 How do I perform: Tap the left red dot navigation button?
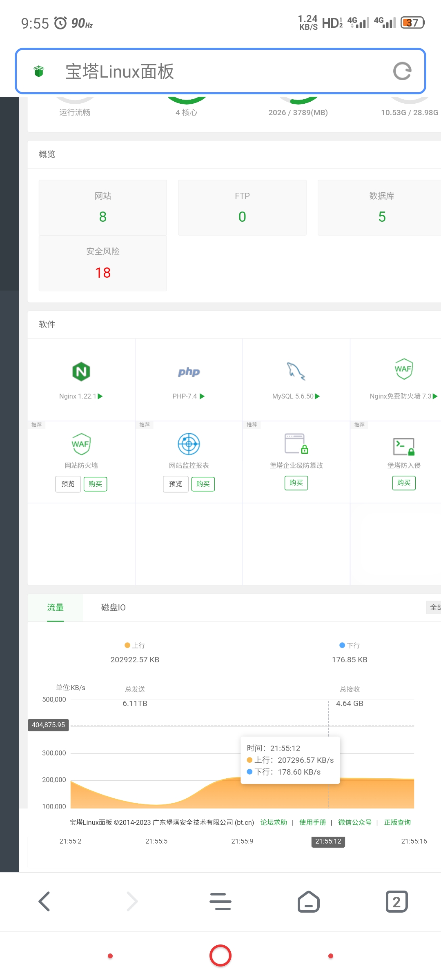[x=110, y=956]
